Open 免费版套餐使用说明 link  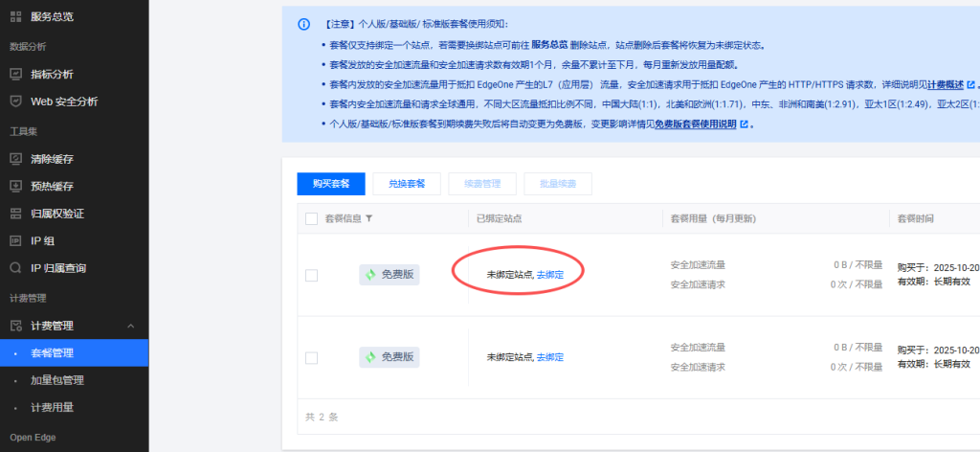point(696,124)
